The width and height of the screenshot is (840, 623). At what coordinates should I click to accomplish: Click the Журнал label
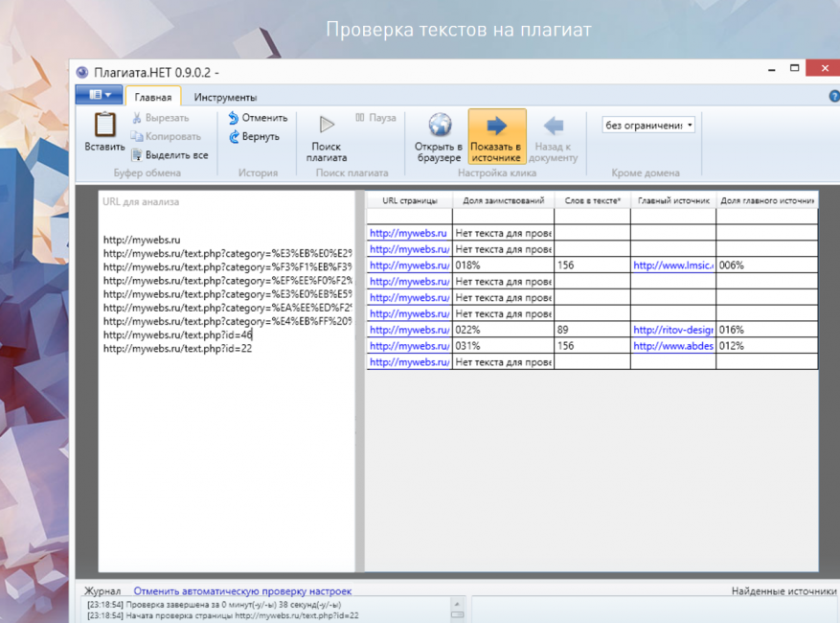point(102,590)
